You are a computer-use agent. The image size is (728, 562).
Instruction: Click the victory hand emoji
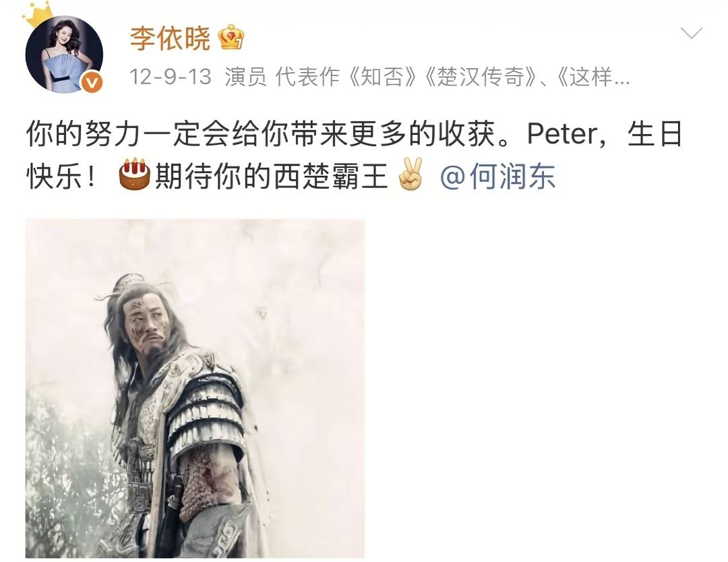(411, 174)
